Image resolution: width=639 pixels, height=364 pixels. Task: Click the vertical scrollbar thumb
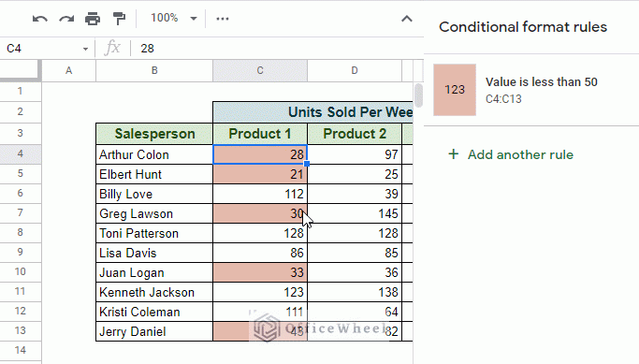418,95
